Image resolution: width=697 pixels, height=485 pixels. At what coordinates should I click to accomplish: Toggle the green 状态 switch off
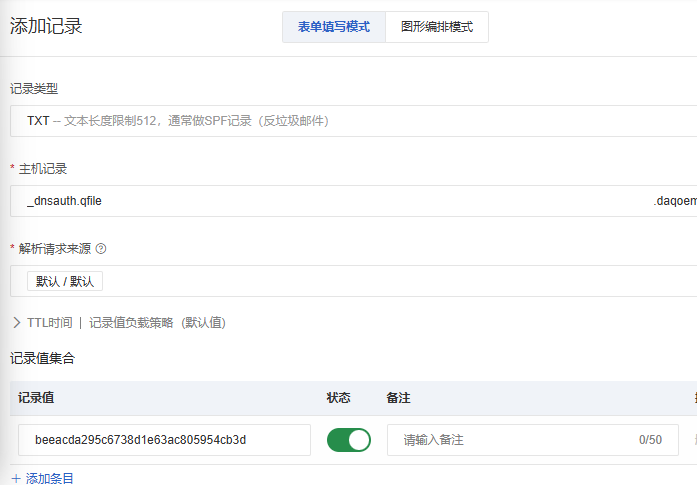pyautogui.click(x=348, y=440)
